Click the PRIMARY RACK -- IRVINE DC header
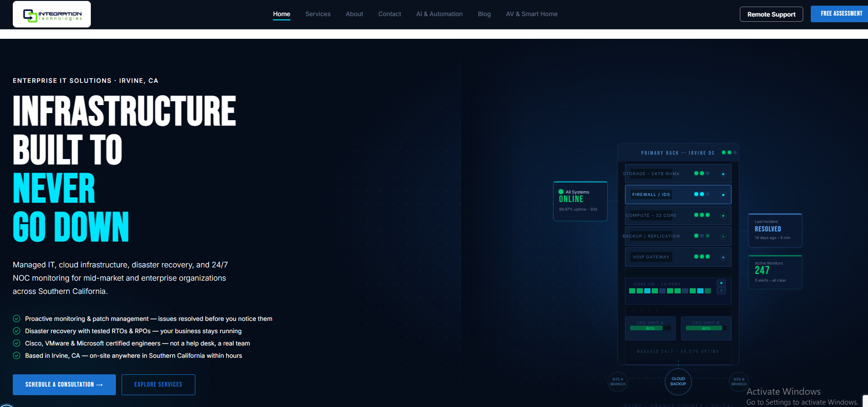Image resolution: width=868 pixels, height=407 pixels. [678, 153]
